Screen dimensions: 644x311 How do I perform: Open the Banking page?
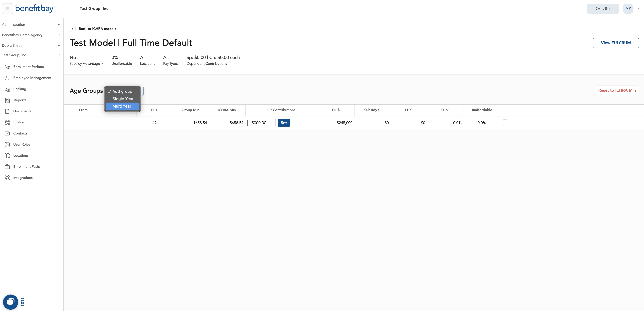click(x=20, y=89)
